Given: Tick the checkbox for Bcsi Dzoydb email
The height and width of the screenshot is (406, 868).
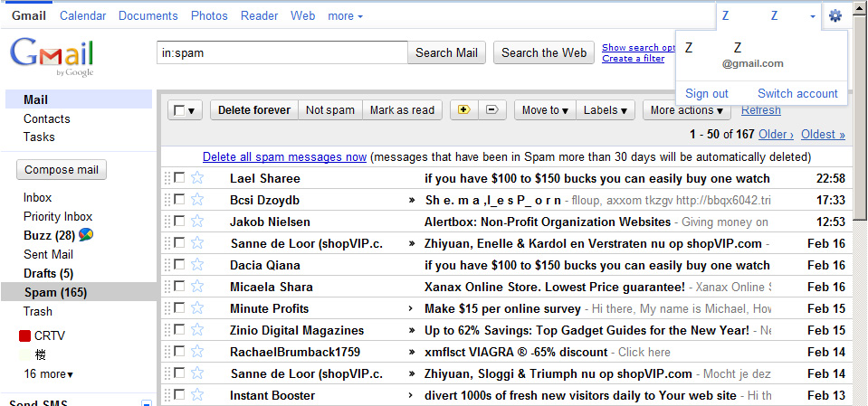Looking at the screenshot, I should point(179,199).
